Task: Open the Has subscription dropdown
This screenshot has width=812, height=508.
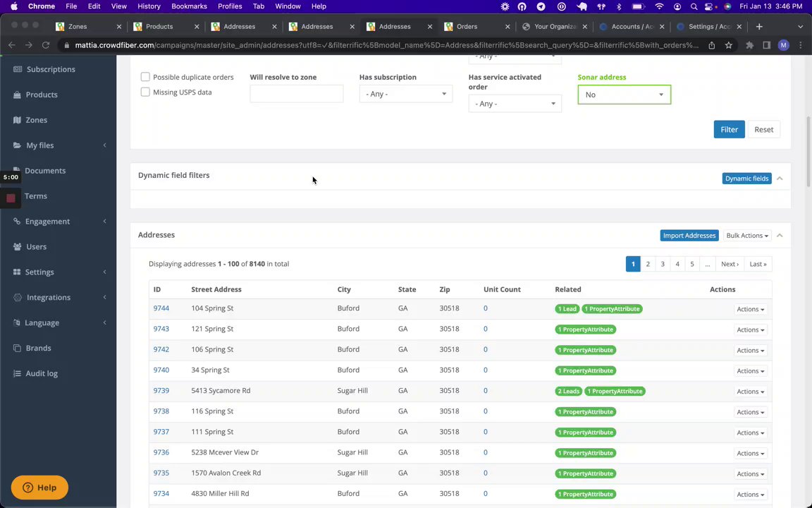Action: coord(405,94)
